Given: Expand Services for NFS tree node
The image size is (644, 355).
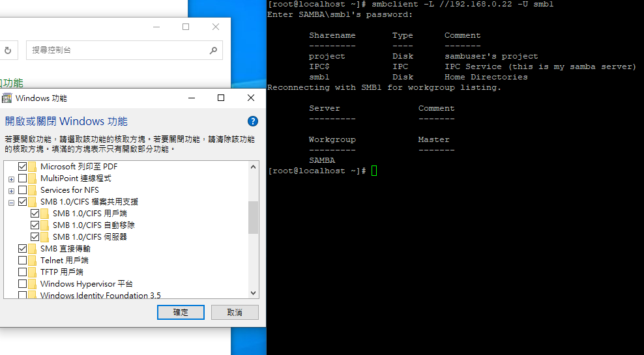Looking at the screenshot, I should click(12, 191).
